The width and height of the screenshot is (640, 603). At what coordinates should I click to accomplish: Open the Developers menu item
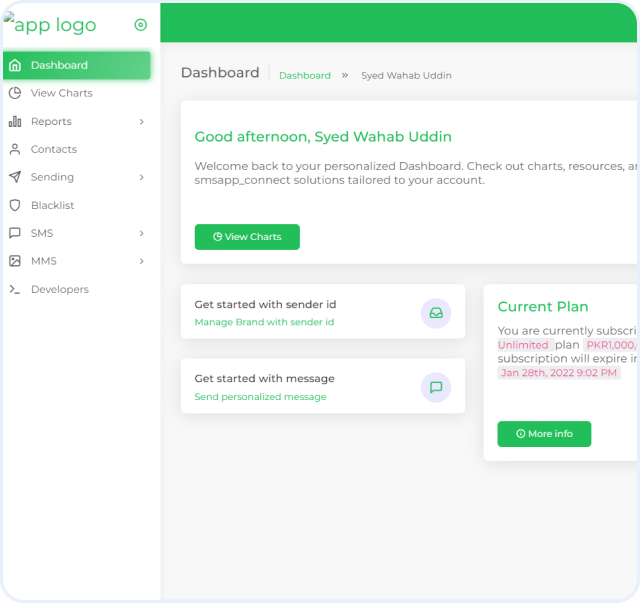click(x=59, y=289)
